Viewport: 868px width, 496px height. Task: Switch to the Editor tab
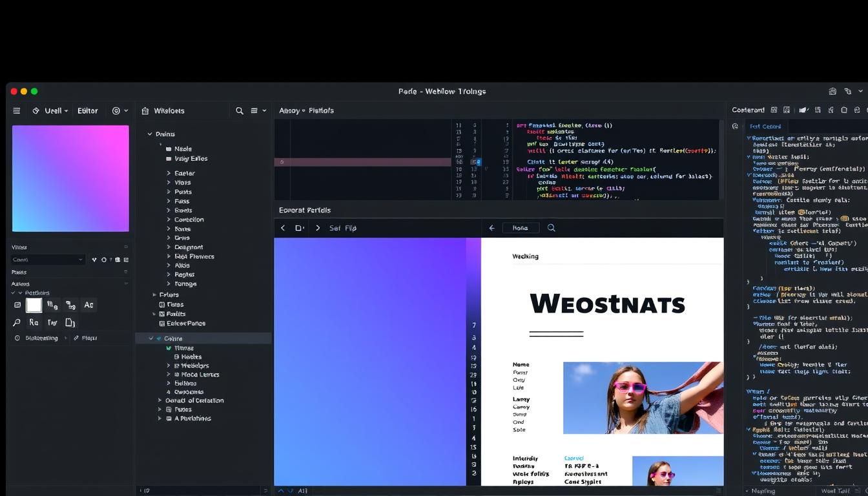(88, 111)
